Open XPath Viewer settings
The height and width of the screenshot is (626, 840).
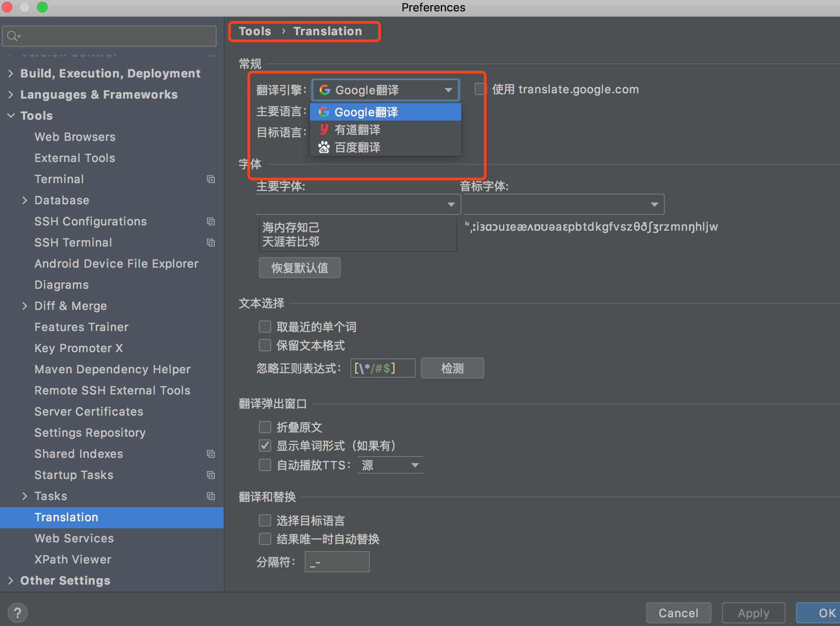[73, 560]
